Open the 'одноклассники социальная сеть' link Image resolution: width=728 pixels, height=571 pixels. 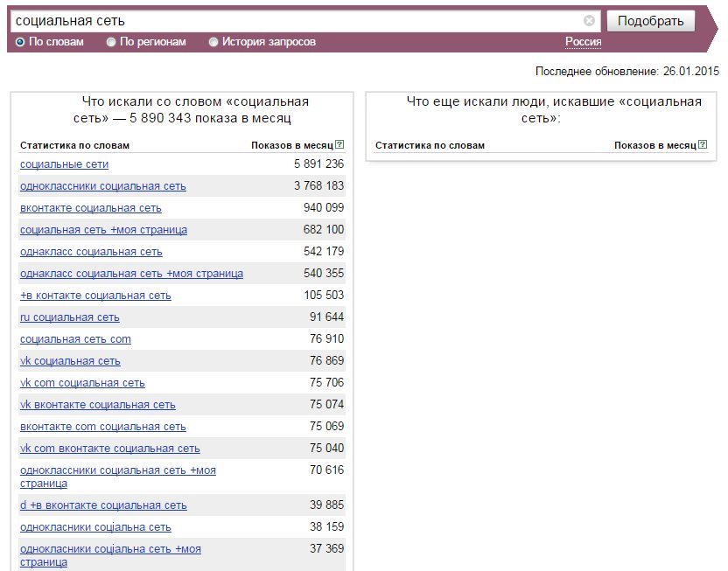tap(102, 186)
